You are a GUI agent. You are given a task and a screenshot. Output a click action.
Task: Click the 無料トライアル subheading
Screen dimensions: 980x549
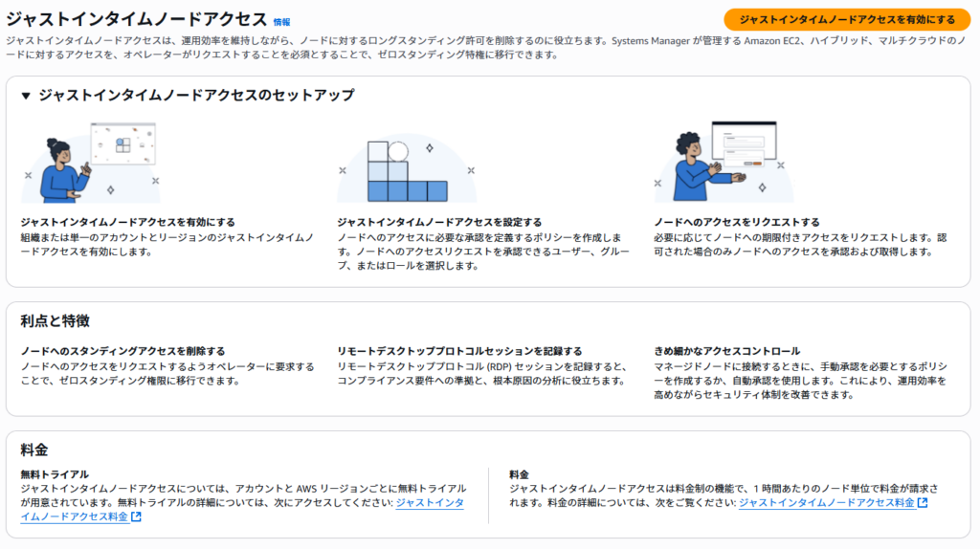(55, 473)
